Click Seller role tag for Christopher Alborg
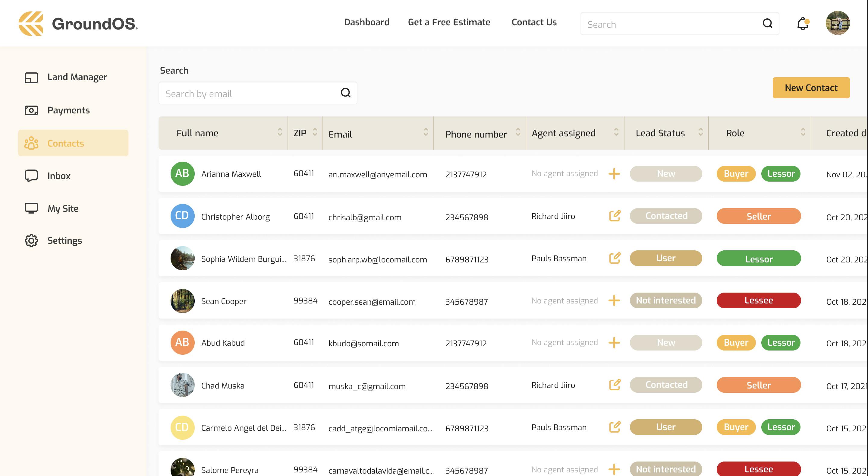 tap(759, 216)
